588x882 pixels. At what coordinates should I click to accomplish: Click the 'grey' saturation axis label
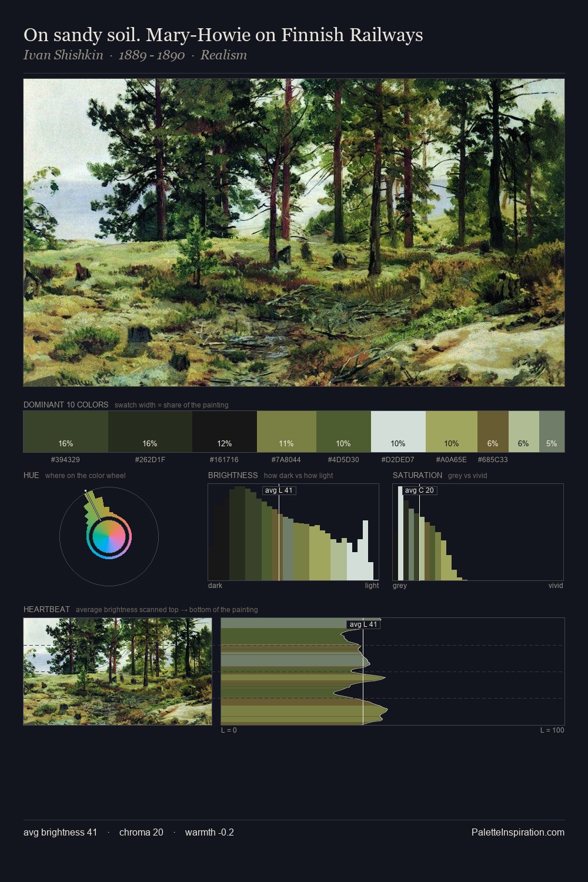point(400,586)
